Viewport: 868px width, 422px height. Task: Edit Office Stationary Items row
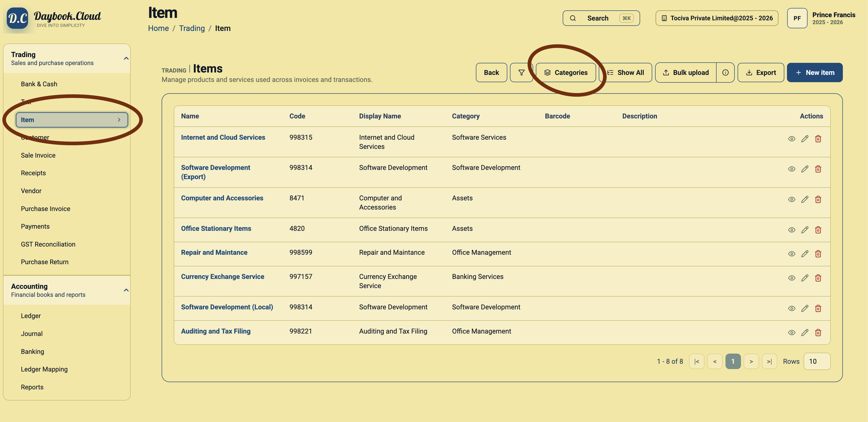click(x=805, y=230)
